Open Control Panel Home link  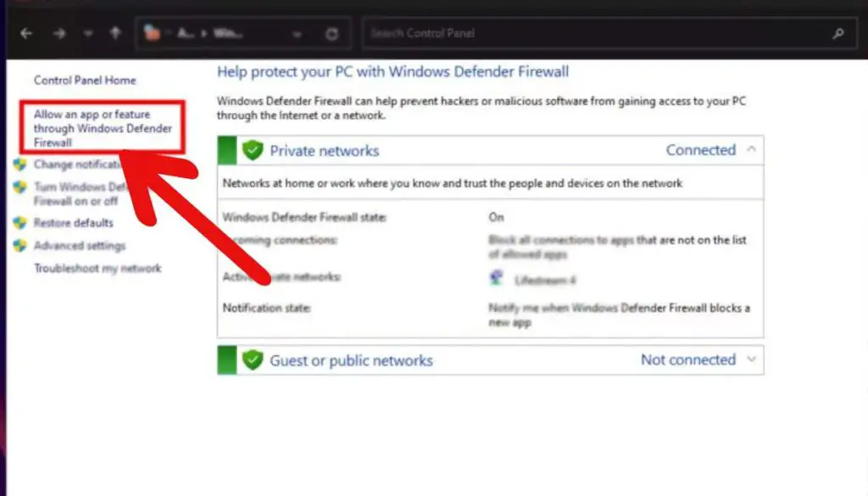[x=85, y=81]
